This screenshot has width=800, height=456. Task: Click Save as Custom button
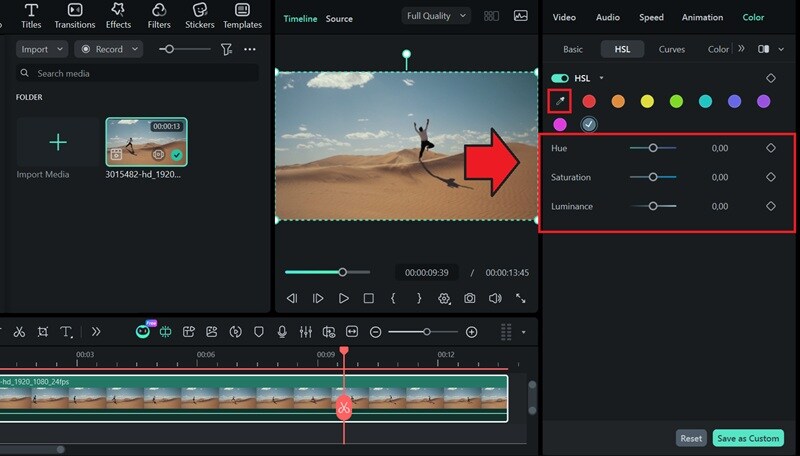(x=748, y=438)
